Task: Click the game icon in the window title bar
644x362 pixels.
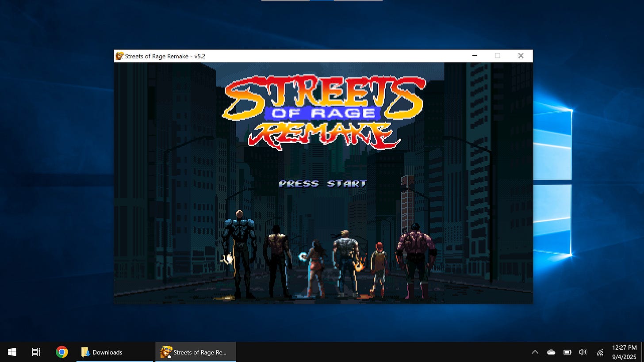Action: click(119, 56)
